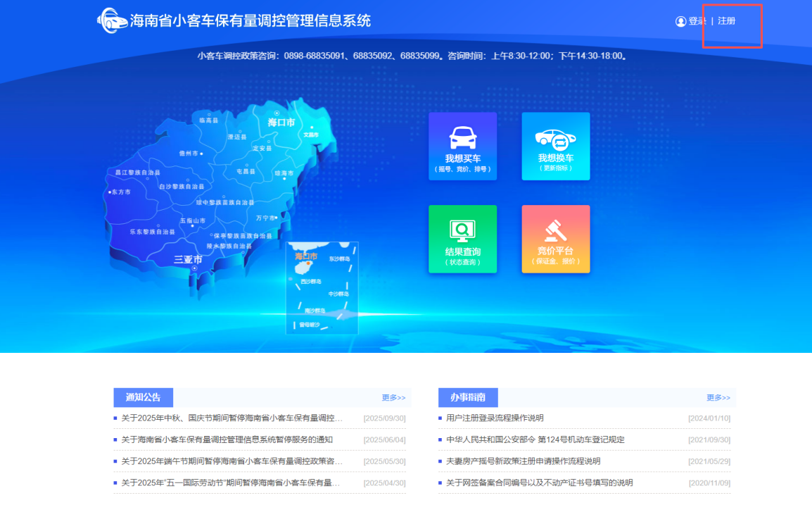Open 竞价平台 via the gavel icon
The image size is (812, 505).
point(555,238)
